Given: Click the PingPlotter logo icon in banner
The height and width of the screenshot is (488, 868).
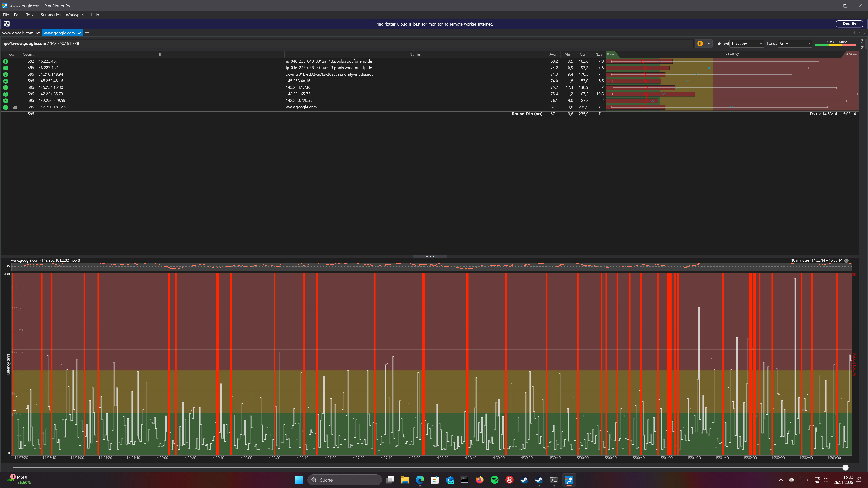Looking at the screenshot, I should click(7, 24).
